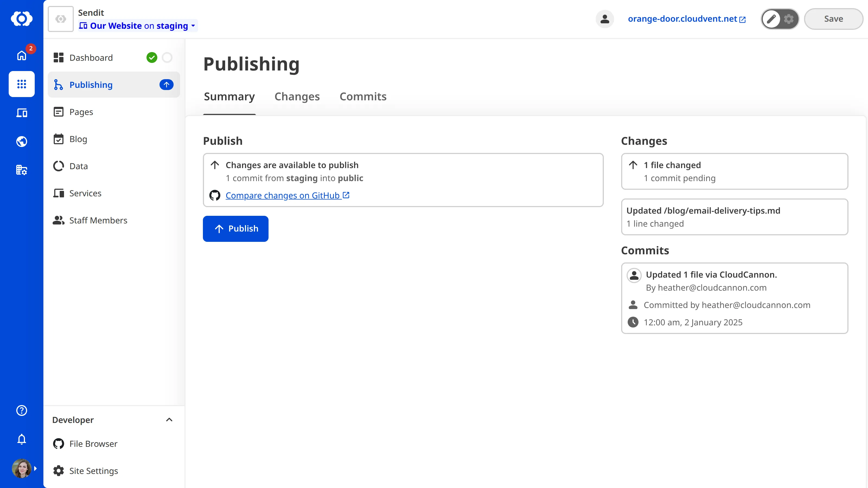
Task: Click the clock icon beside 12:00 am
Action: tap(633, 322)
